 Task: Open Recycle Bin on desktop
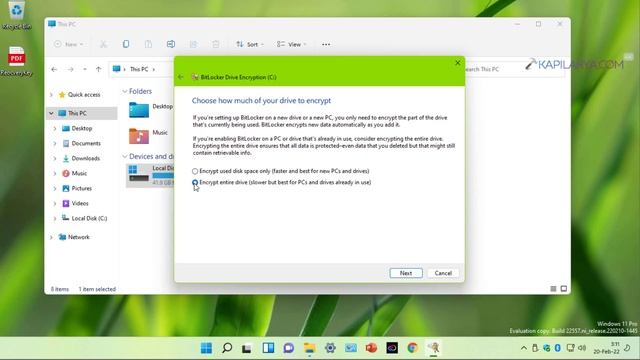coord(16,16)
